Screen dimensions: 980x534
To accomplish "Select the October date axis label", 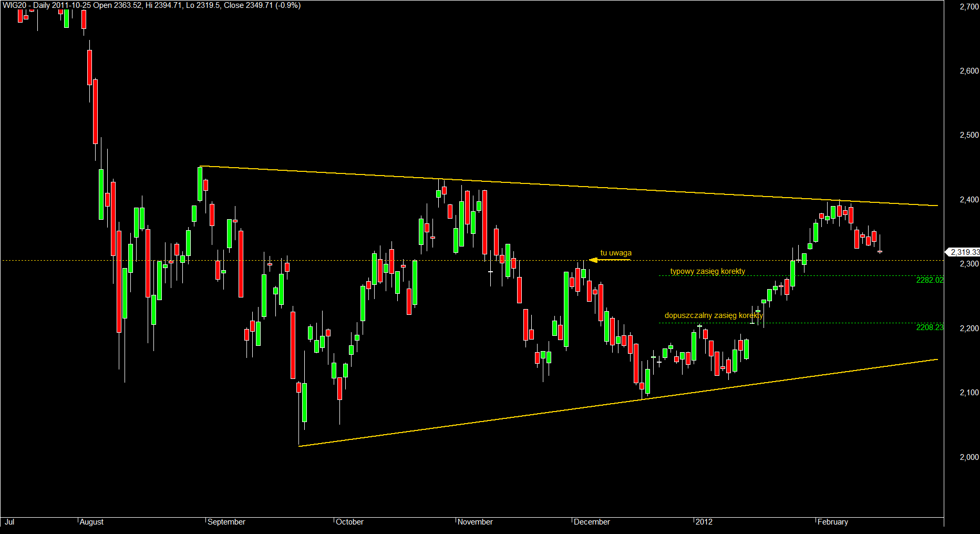I will point(350,522).
